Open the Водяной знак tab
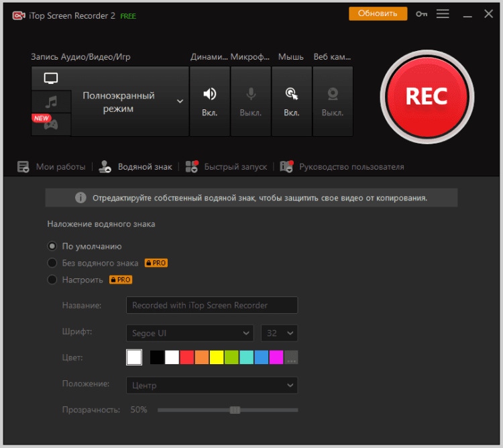This screenshot has height=448, width=503. [145, 167]
